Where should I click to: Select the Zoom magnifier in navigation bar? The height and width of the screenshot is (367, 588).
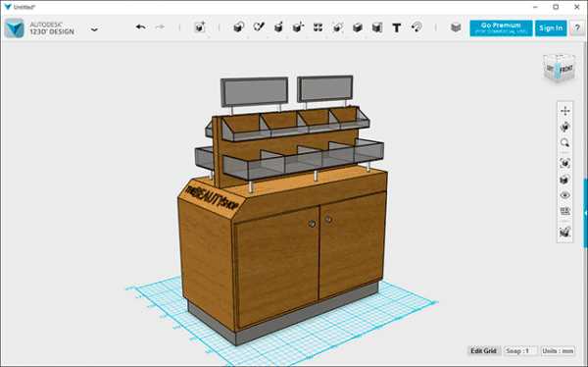tap(565, 143)
